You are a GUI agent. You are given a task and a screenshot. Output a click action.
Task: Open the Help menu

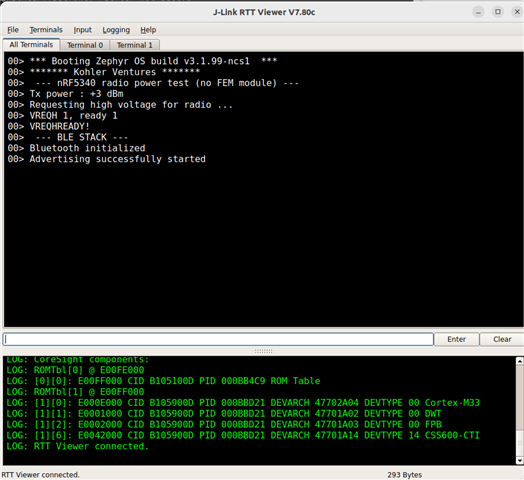[148, 30]
